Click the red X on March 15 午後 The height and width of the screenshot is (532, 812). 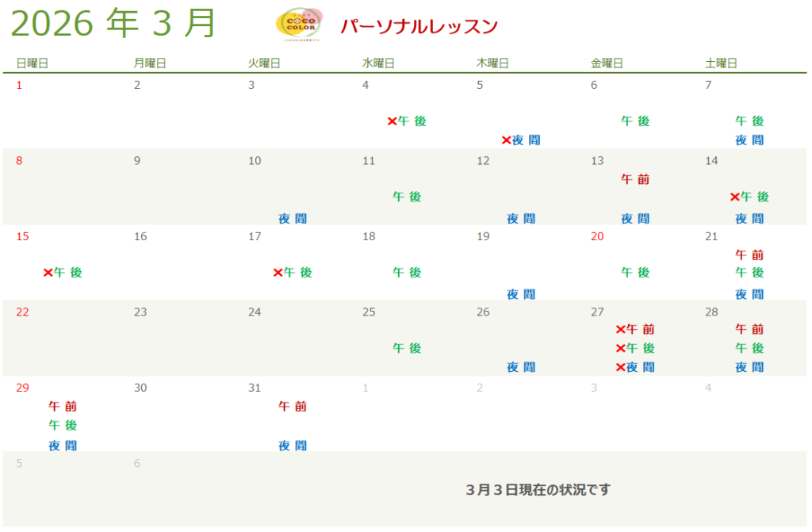click(x=48, y=273)
